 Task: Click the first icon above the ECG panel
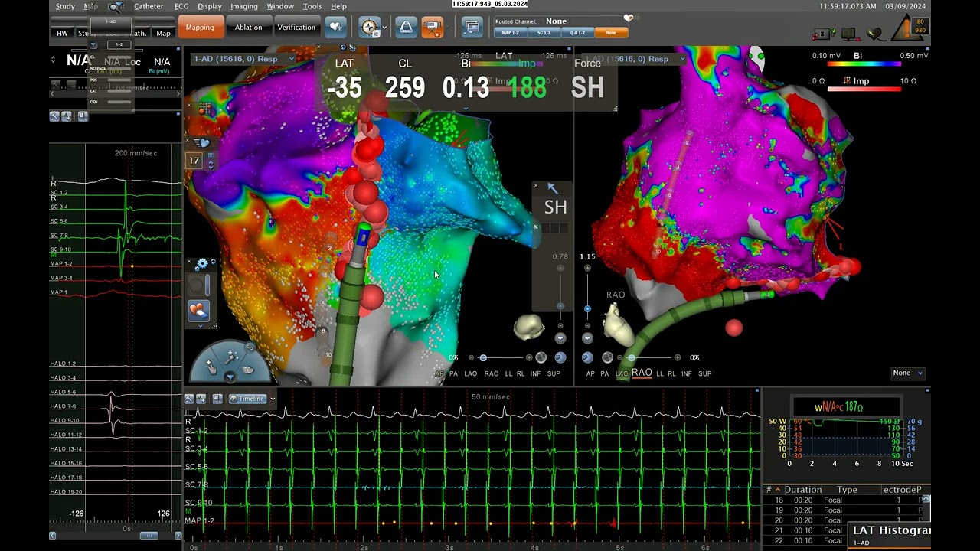click(54, 116)
